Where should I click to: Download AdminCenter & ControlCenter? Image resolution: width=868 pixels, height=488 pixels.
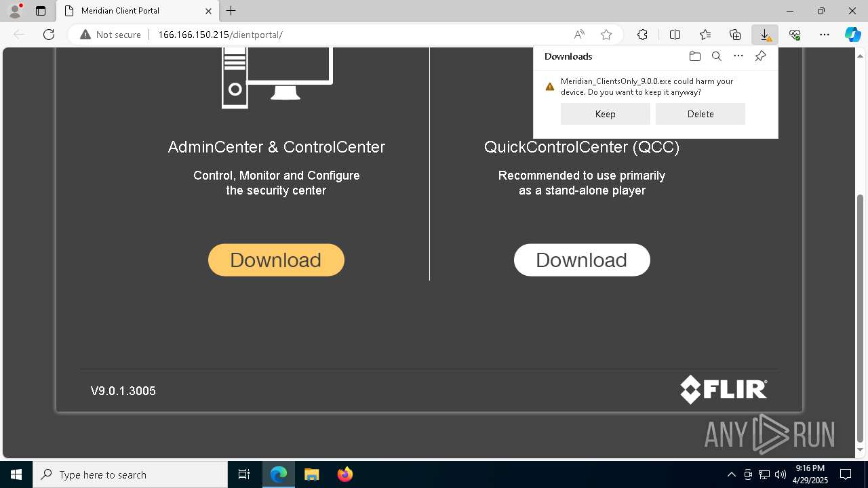(276, 260)
